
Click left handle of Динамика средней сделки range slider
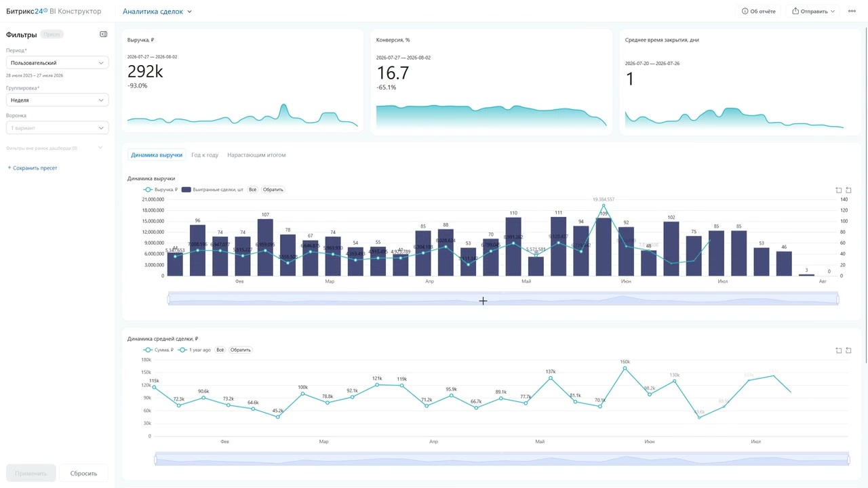pos(155,460)
